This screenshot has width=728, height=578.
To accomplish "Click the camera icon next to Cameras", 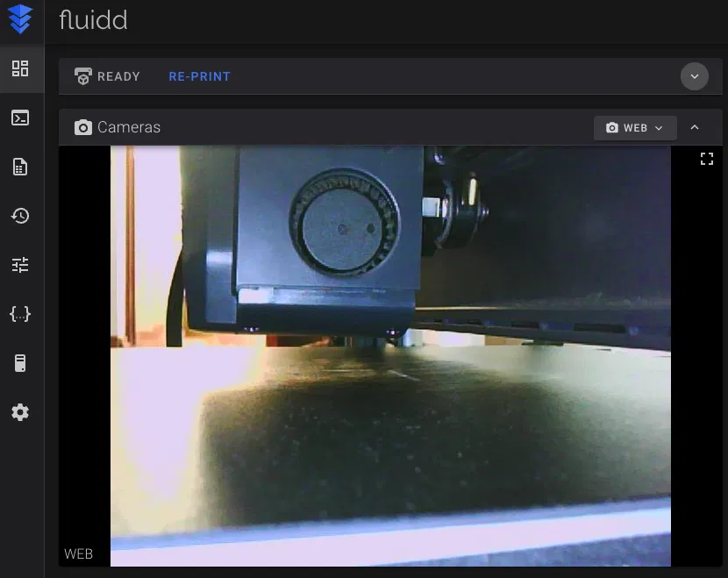I will 83,127.
